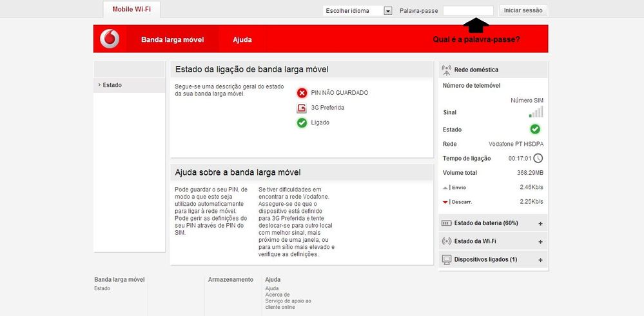
Task: Click the green Estado checkmark in sidebar
Action: (x=535, y=129)
